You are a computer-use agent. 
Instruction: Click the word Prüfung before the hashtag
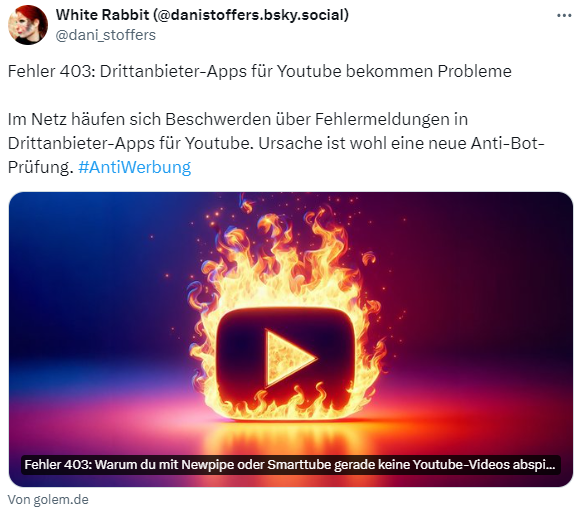(x=40, y=167)
